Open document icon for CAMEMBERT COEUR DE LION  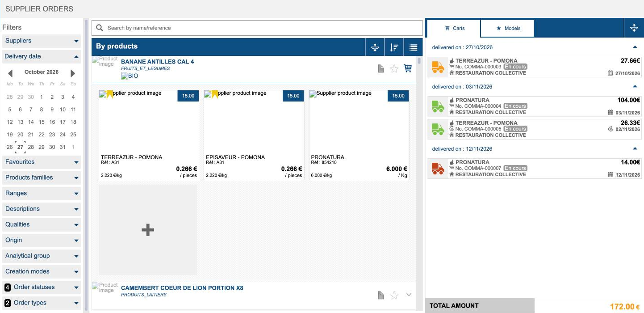coord(381,295)
